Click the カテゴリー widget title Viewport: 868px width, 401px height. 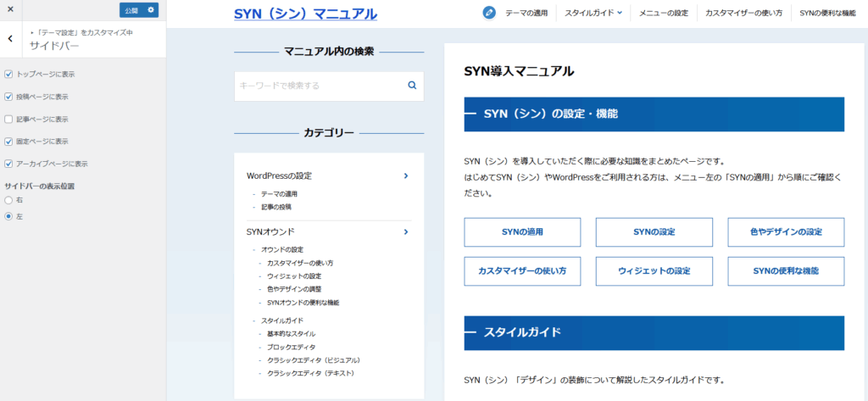click(x=329, y=133)
